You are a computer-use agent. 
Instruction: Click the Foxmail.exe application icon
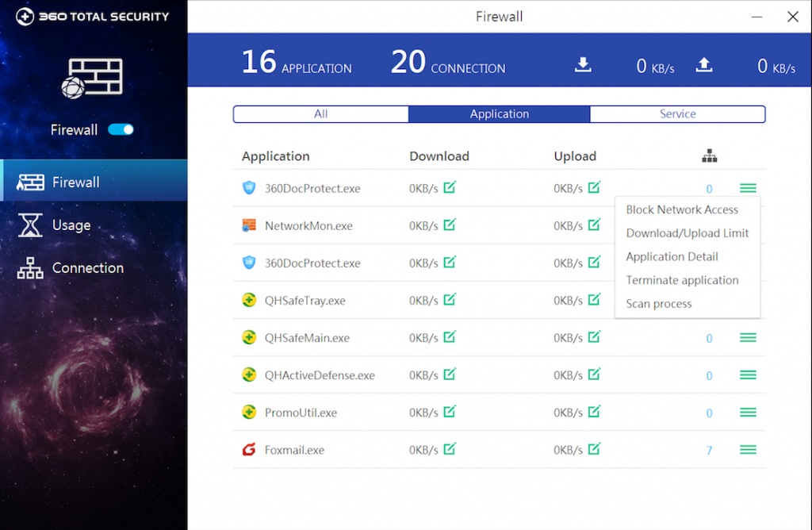click(x=251, y=450)
